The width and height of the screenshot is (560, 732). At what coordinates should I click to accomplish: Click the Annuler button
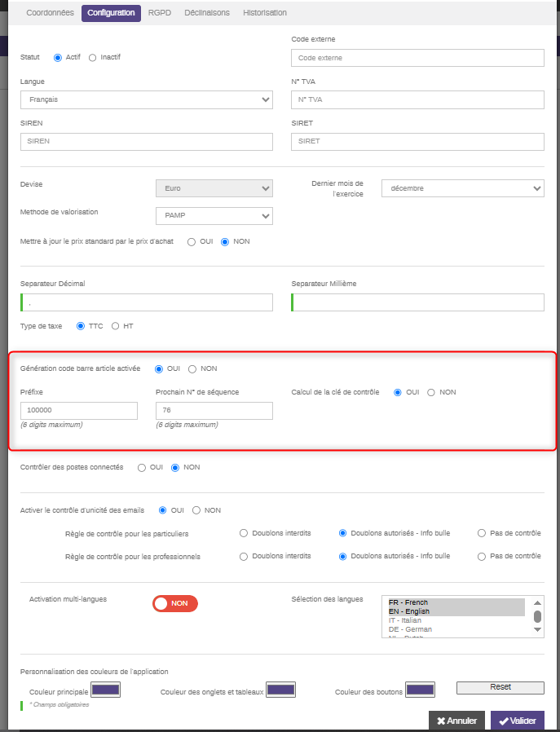[x=456, y=721]
